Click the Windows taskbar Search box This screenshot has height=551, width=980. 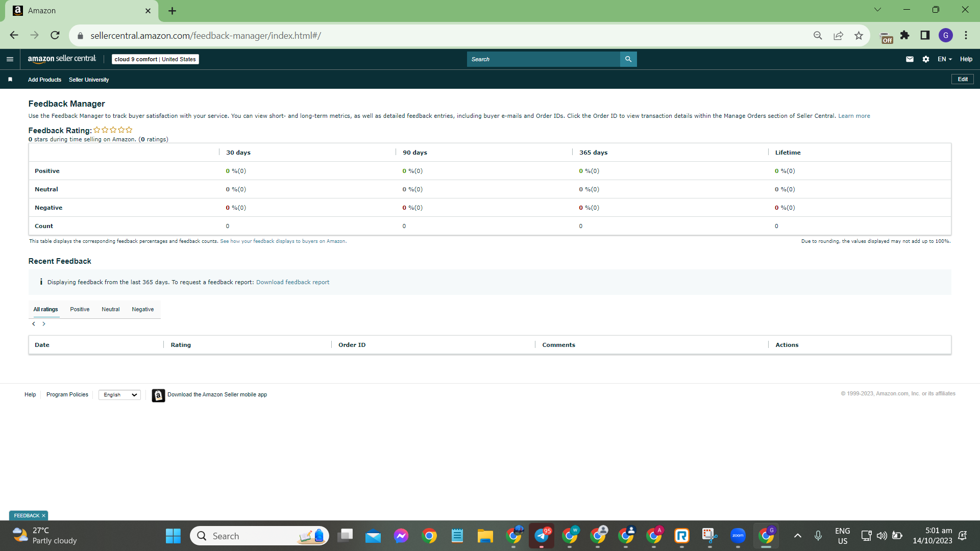(x=259, y=536)
